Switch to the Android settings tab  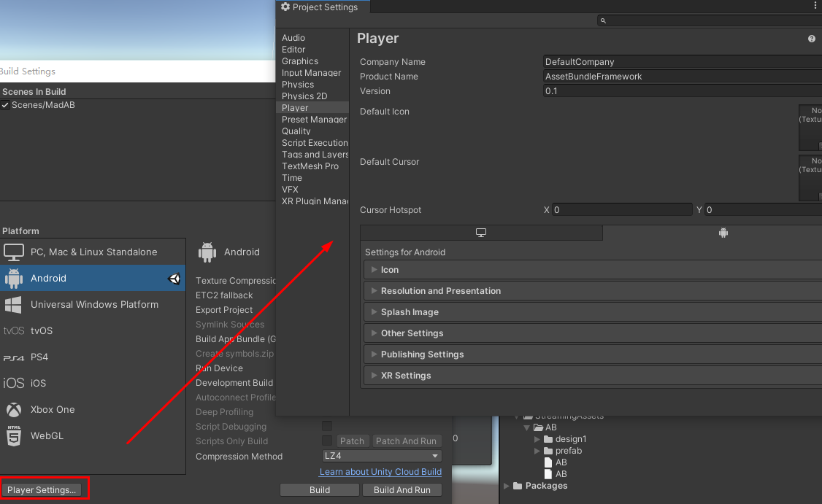point(723,232)
